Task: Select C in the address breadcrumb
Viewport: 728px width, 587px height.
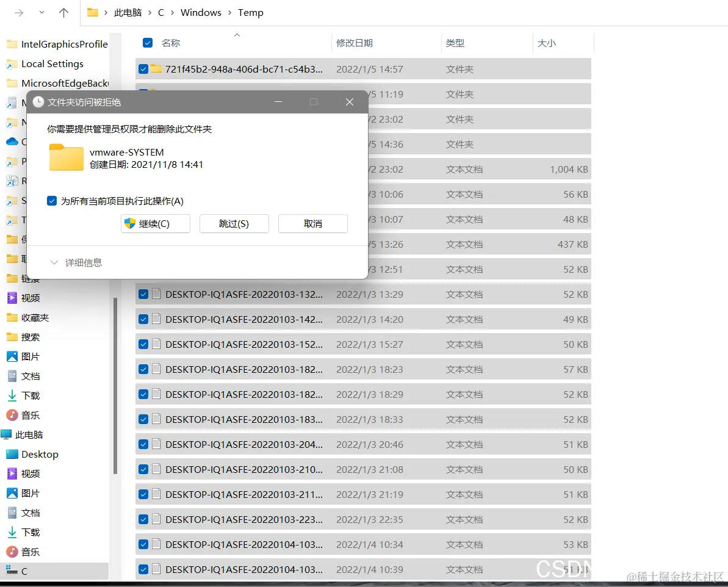Action: 160,13
